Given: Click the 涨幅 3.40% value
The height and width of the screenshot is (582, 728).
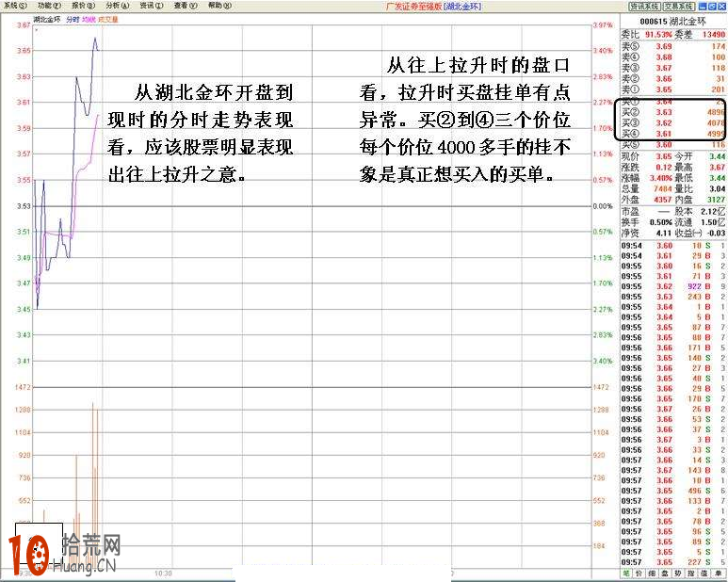Looking at the screenshot, I should click(660, 178).
